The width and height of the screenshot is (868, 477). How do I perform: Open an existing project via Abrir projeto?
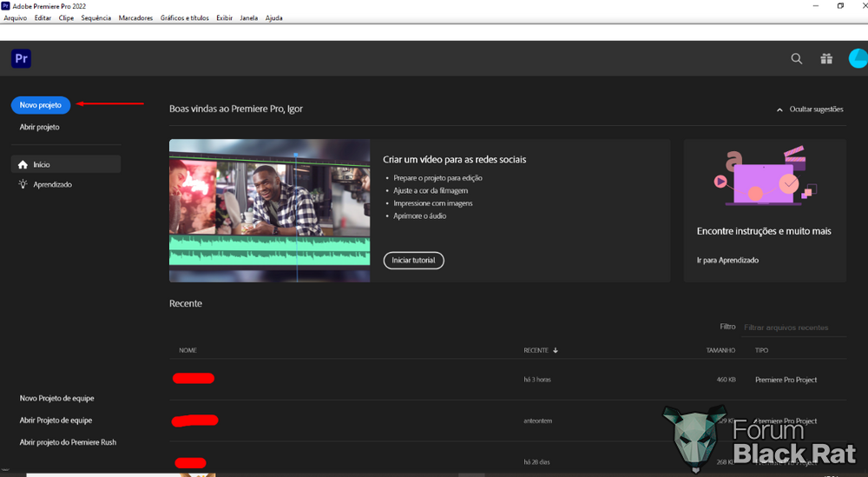tap(39, 127)
